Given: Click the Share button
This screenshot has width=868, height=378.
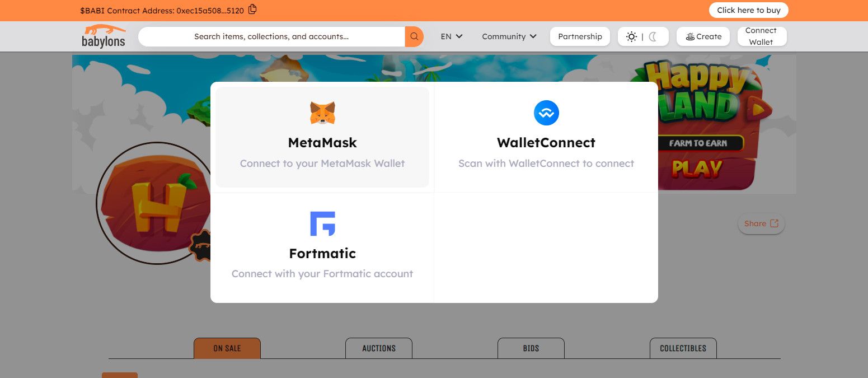Looking at the screenshot, I should (761, 223).
